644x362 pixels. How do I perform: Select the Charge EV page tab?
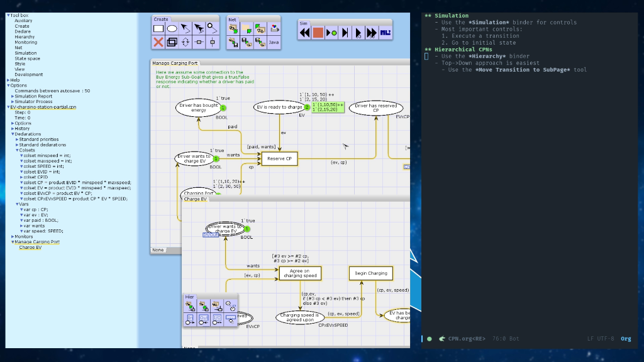[x=195, y=199]
